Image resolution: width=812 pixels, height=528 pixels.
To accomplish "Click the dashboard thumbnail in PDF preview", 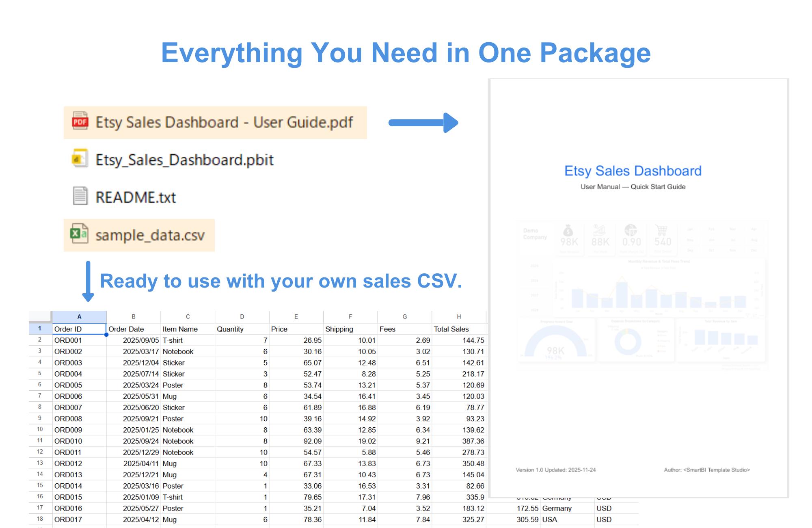I will pos(641,294).
